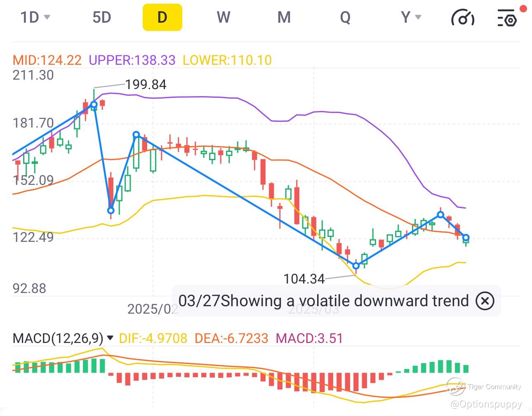
Task: Open the MACD(12,26,9) indicator dropdown
Action: 63,338
